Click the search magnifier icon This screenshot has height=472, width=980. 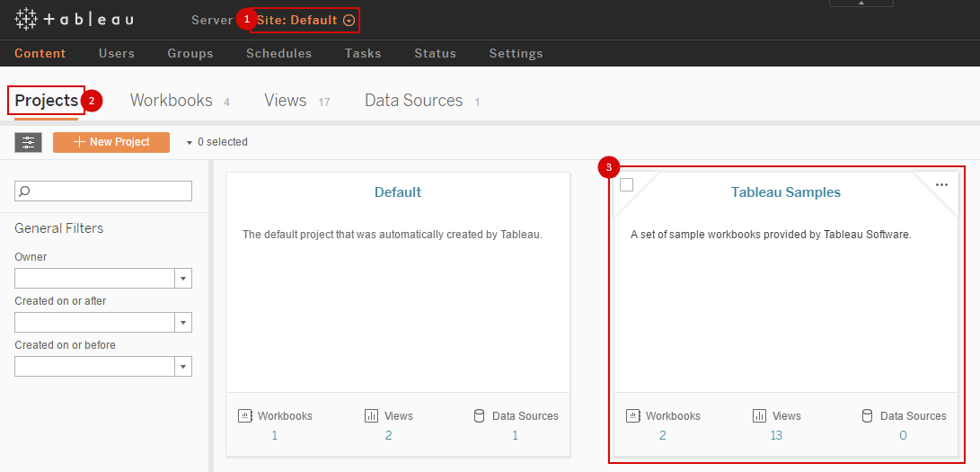coord(25,191)
